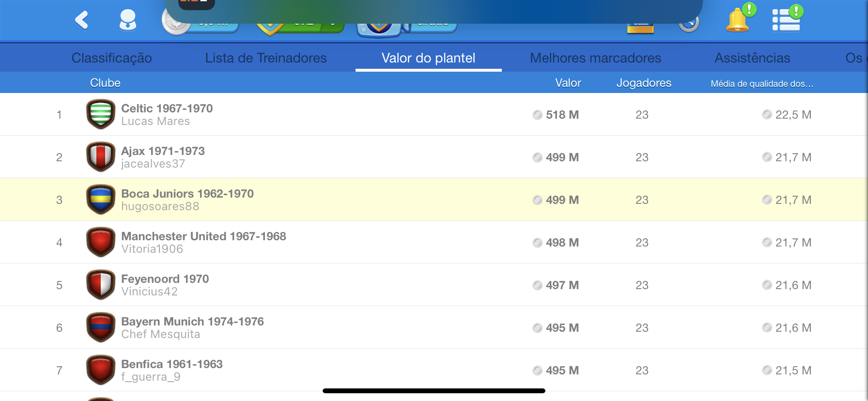Open the task list icon

click(x=786, y=20)
